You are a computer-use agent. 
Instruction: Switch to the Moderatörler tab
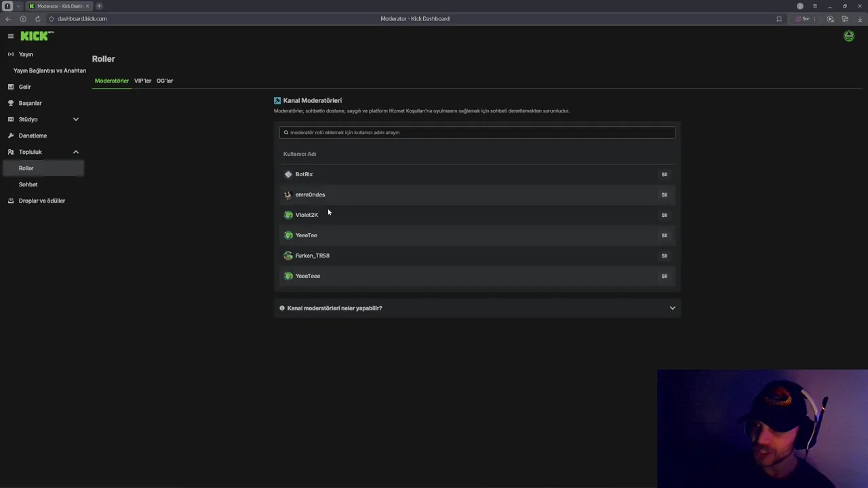[x=112, y=81]
